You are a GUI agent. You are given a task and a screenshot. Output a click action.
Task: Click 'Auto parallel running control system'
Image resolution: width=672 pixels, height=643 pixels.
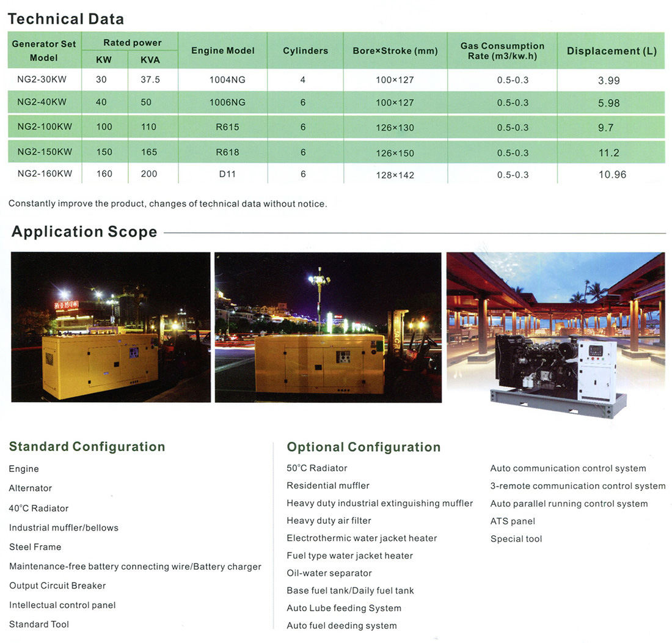point(569,504)
